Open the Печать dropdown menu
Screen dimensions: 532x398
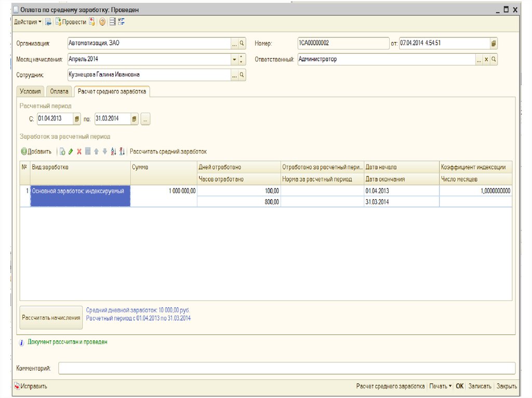point(441,386)
